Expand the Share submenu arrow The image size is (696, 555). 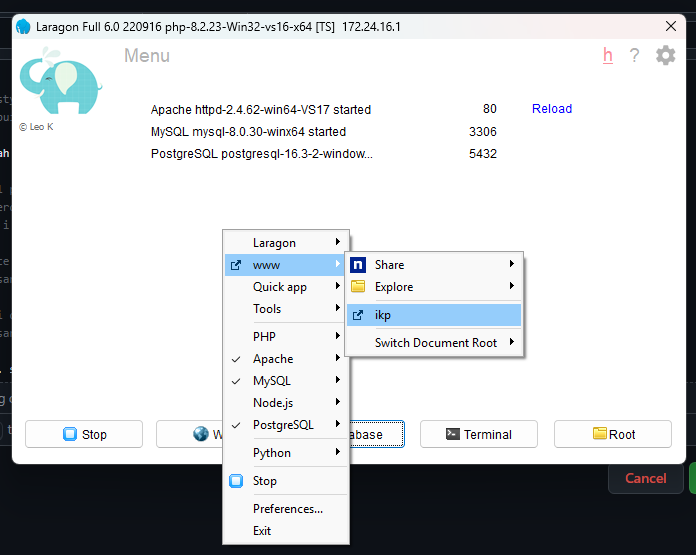point(512,263)
